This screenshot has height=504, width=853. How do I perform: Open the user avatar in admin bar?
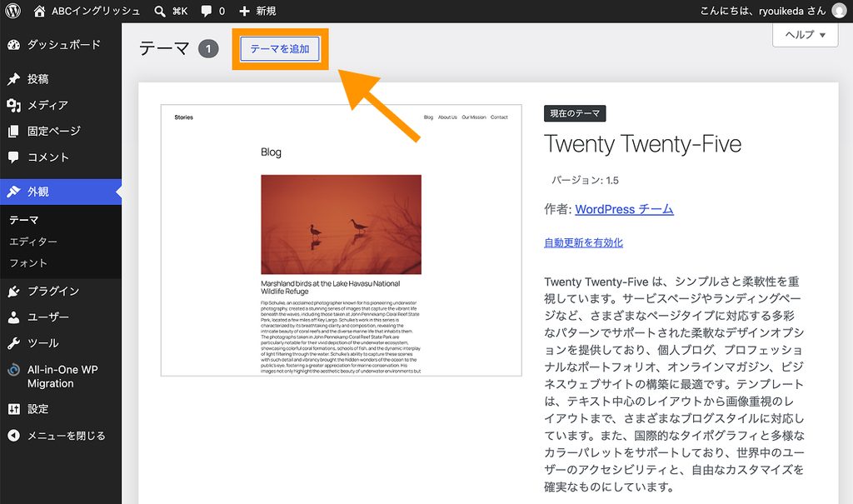click(x=840, y=11)
